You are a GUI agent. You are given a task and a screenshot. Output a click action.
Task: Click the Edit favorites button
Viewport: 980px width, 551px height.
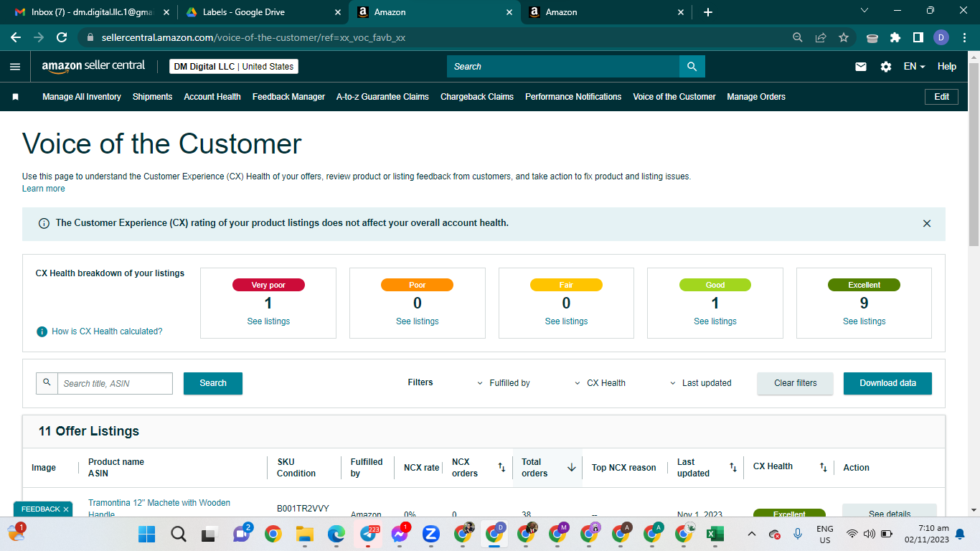tap(941, 97)
